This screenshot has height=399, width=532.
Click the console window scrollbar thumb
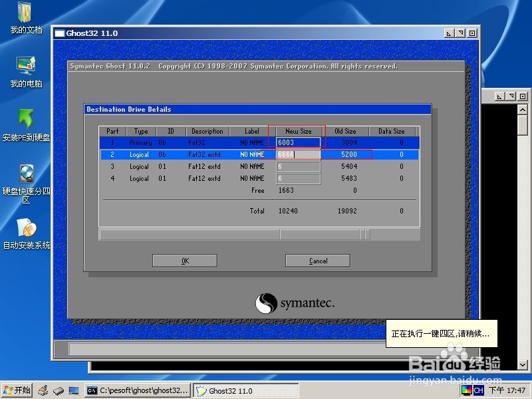click(x=523, y=125)
